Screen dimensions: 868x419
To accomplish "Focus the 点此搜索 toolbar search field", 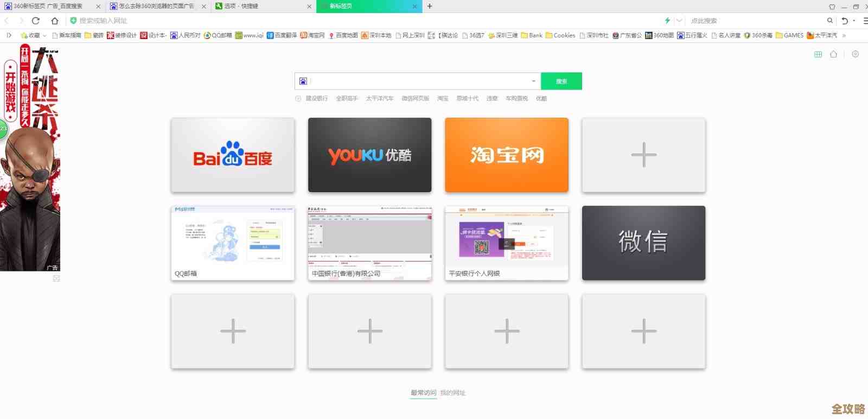I will [757, 21].
